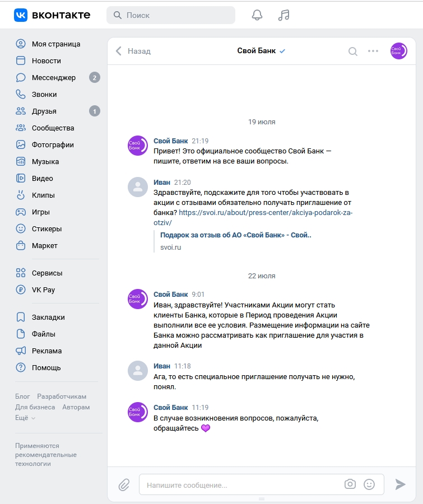Click the notifications bell icon
This screenshot has width=423, height=504.
tap(257, 15)
